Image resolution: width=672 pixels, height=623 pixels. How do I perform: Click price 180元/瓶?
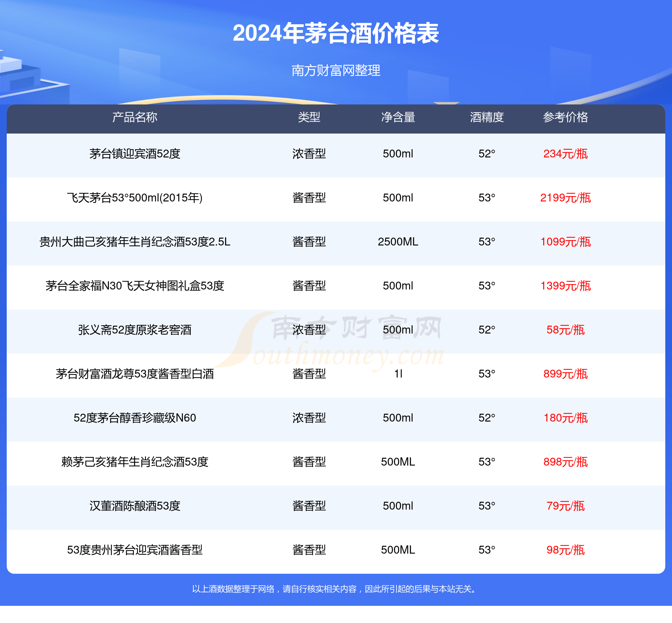(566, 418)
